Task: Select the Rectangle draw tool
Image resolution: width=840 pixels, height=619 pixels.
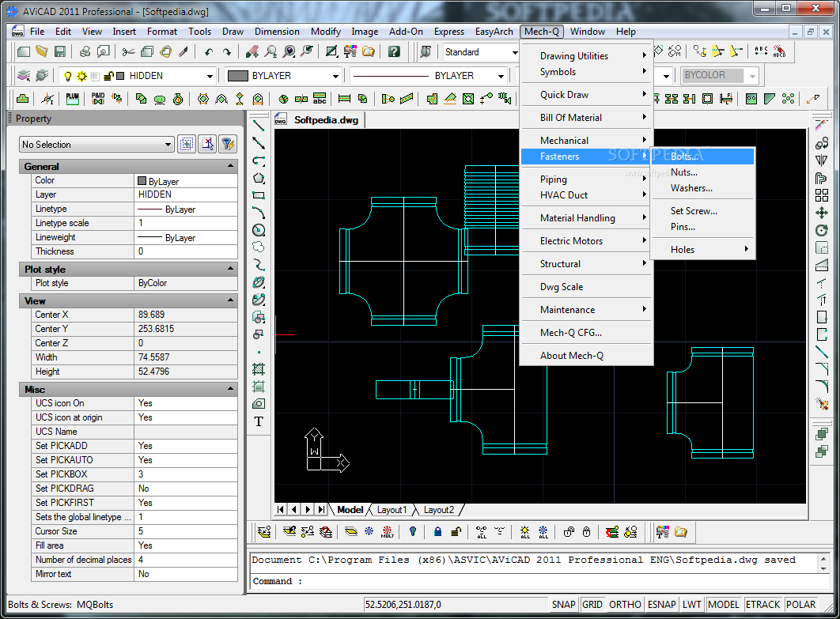Action: (x=259, y=195)
